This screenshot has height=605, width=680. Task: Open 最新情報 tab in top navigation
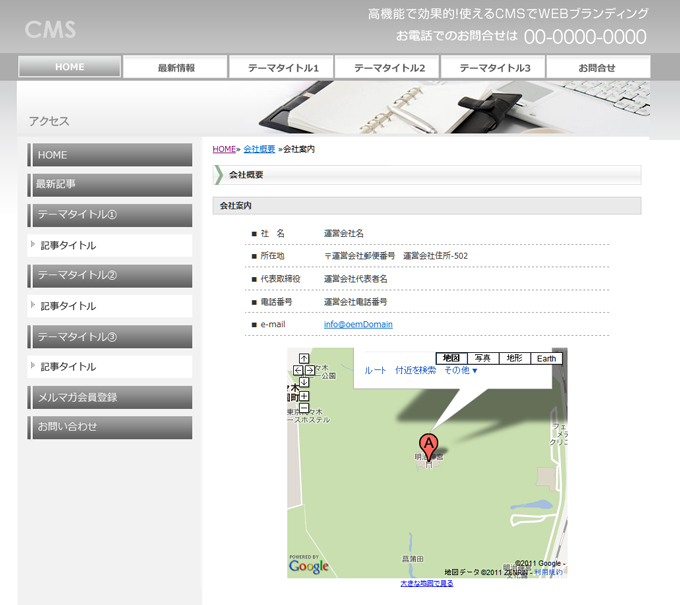click(176, 68)
